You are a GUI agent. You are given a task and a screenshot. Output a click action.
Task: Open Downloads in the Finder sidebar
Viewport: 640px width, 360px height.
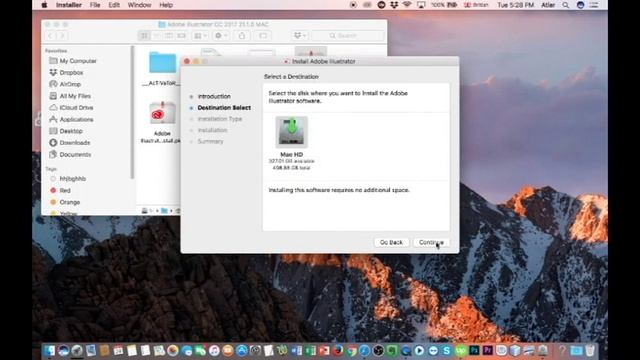click(74, 143)
